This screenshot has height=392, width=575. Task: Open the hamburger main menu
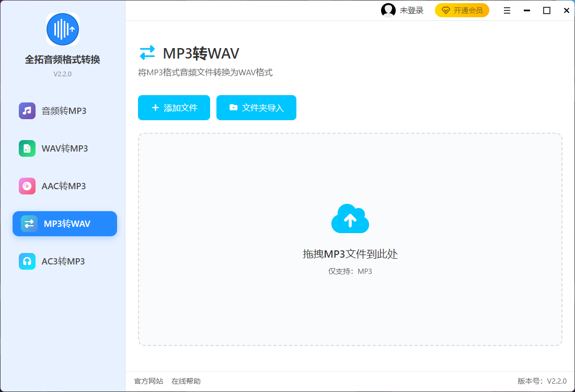click(507, 10)
